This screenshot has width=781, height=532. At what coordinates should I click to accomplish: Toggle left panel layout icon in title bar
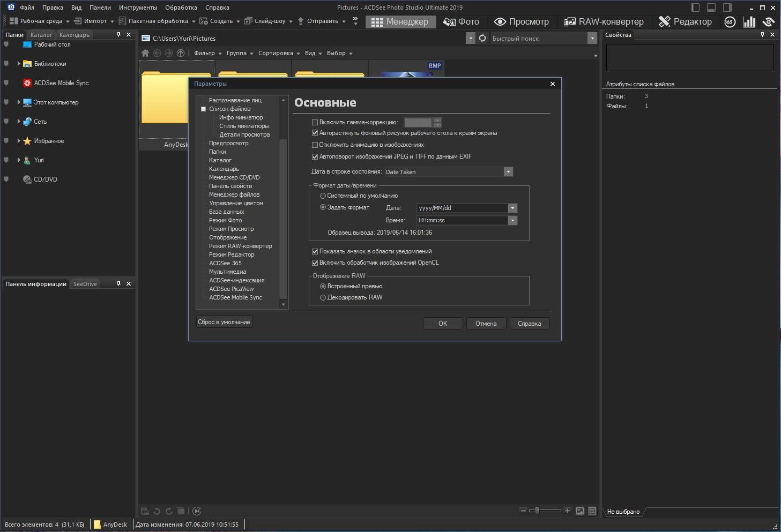[x=695, y=8]
